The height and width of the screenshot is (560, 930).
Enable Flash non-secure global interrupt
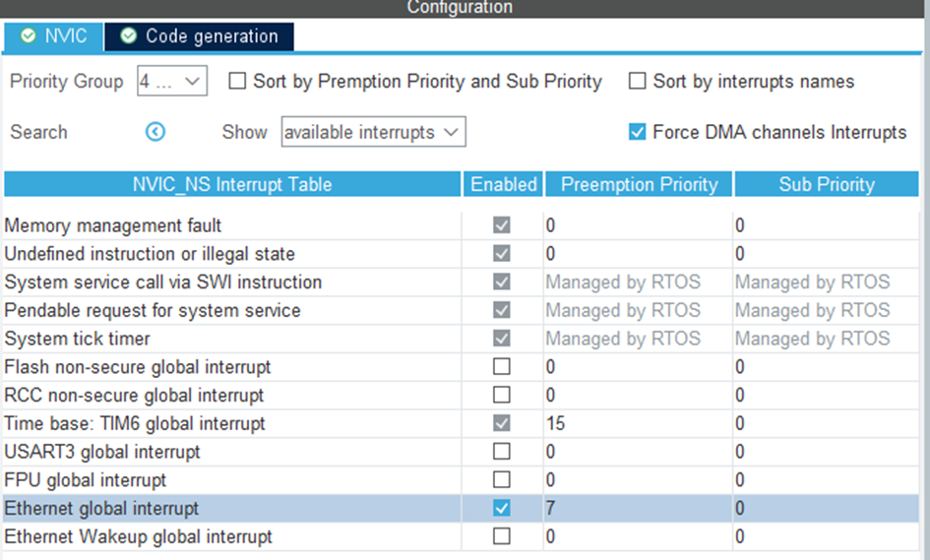coord(502,367)
